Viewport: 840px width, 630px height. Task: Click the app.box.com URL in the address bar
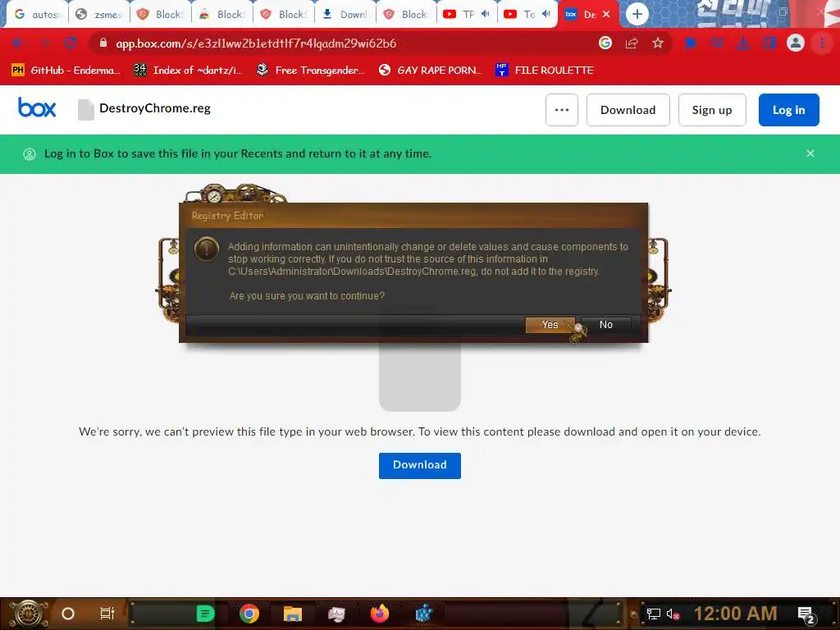[x=256, y=43]
